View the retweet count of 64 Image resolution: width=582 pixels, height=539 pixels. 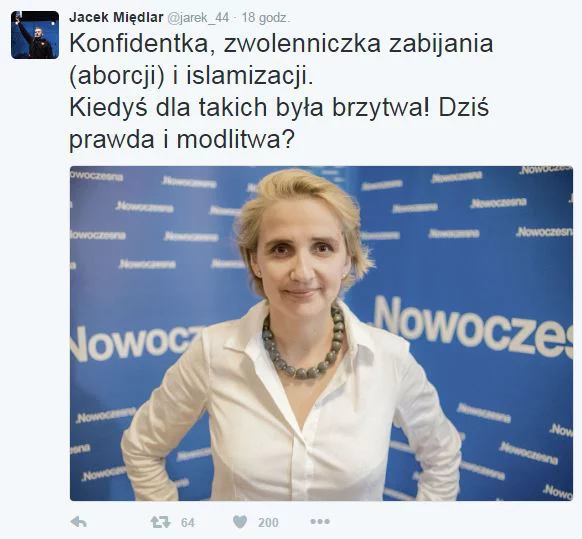click(187, 523)
